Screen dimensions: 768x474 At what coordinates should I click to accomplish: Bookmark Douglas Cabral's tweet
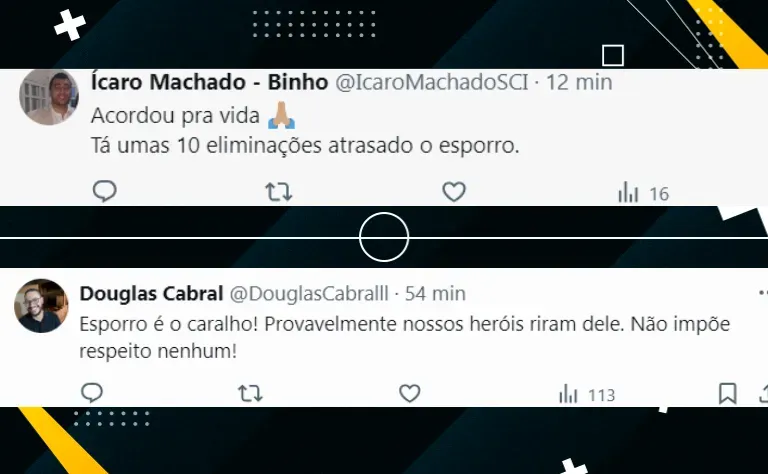pyautogui.click(x=727, y=393)
